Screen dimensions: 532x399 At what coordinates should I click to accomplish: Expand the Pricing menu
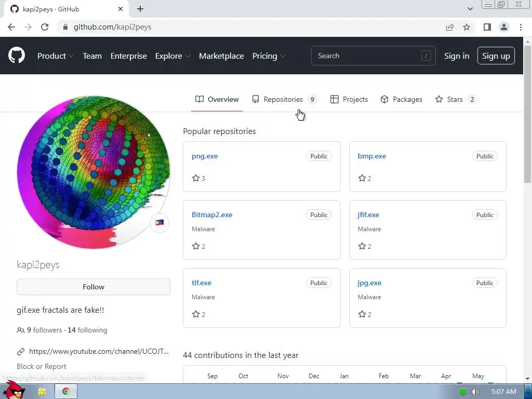tap(269, 56)
